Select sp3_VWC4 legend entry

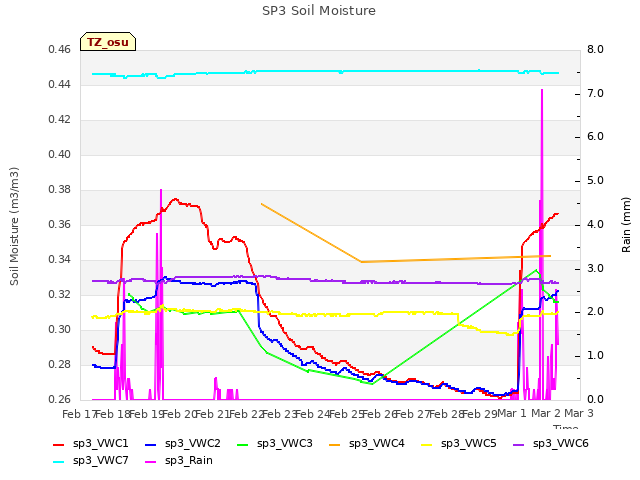tap(367, 444)
